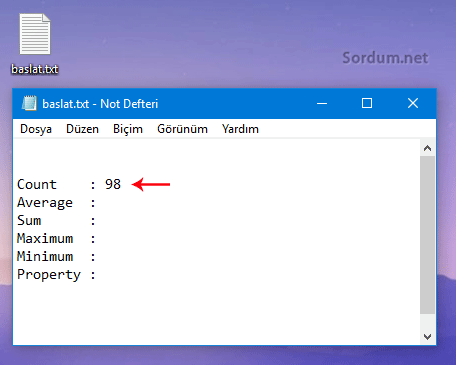Minimize the Not Defteri window
Screen dimensions: 456x365
[322, 103]
